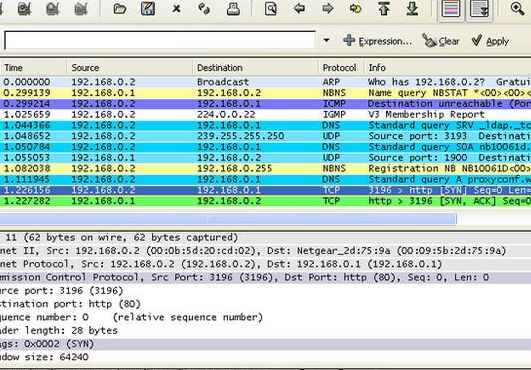Sort packets by the Time column
The width and height of the screenshot is (531, 370).
(x=33, y=68)
